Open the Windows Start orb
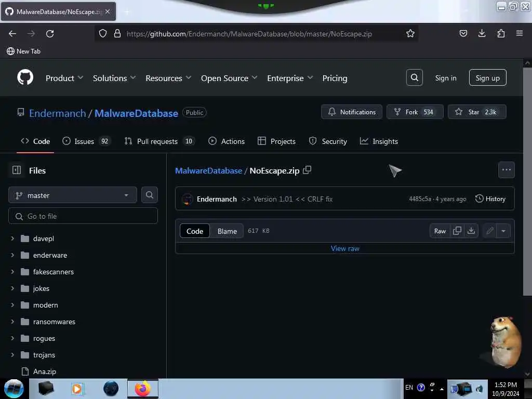Screen dimensions: 532x399 coord(14,389)
